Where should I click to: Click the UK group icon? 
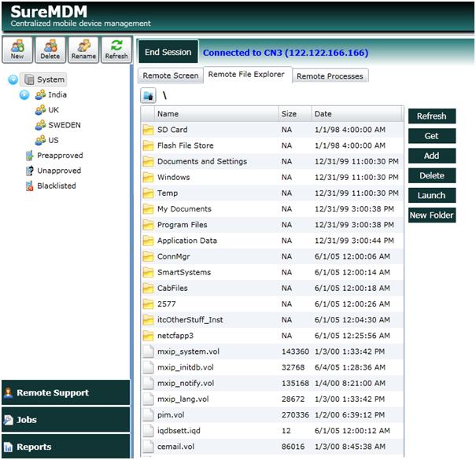point(40,110)
